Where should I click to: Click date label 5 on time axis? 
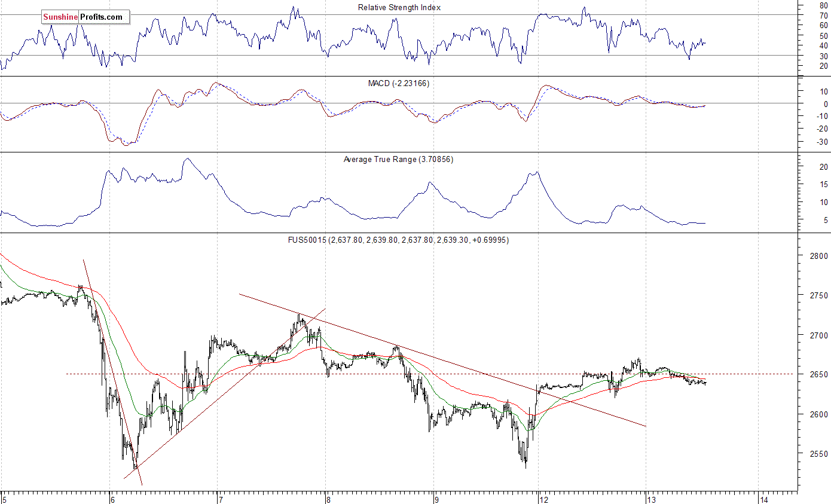pos(4,499)
